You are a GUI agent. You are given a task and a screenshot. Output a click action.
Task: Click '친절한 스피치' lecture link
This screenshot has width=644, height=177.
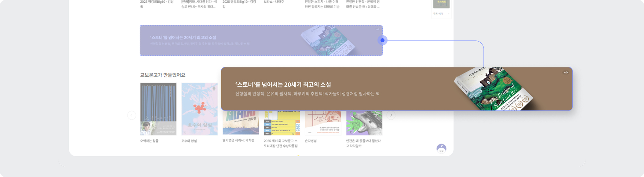point(322,4)
